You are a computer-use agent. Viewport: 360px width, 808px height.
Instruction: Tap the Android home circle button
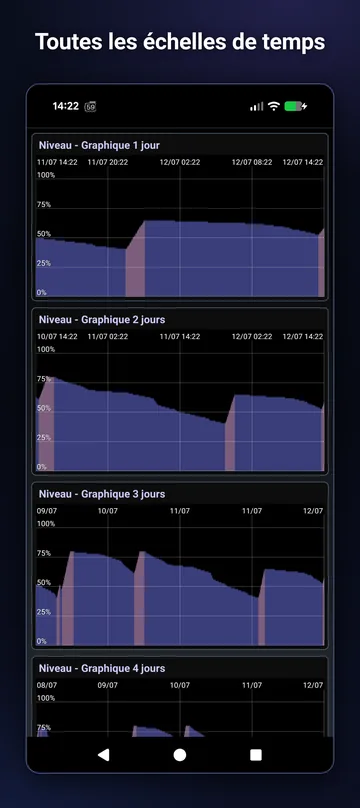tap(180, 755)
